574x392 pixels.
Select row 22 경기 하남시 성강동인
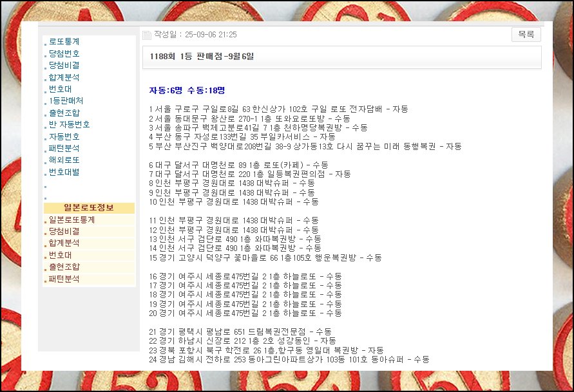tap(242, 341)
